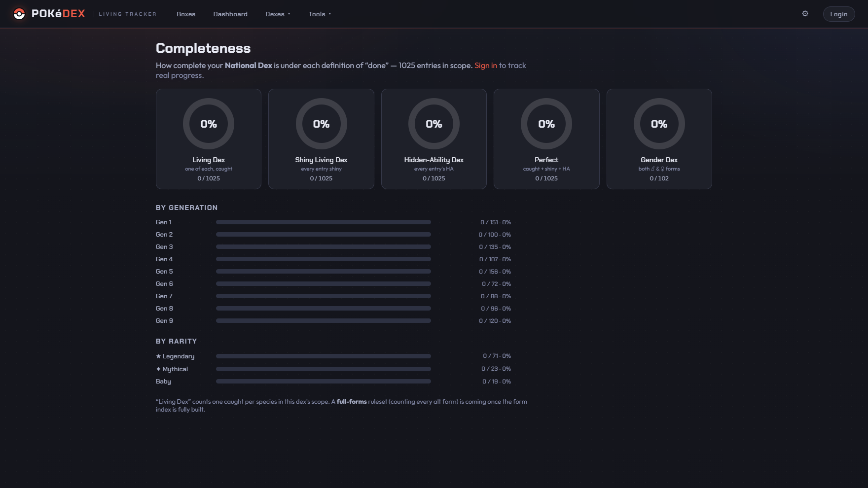Click the LIVING TRACKER tagline

128,14
